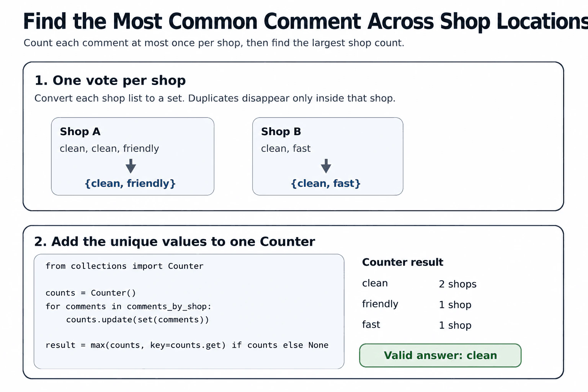Select the Shop B card heading

pos(281,132)
